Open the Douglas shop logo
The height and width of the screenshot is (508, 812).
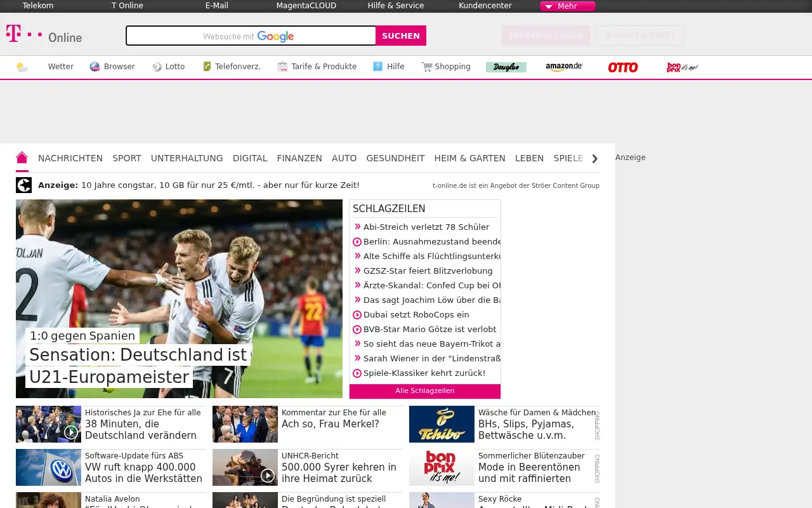tap(506, 67)
